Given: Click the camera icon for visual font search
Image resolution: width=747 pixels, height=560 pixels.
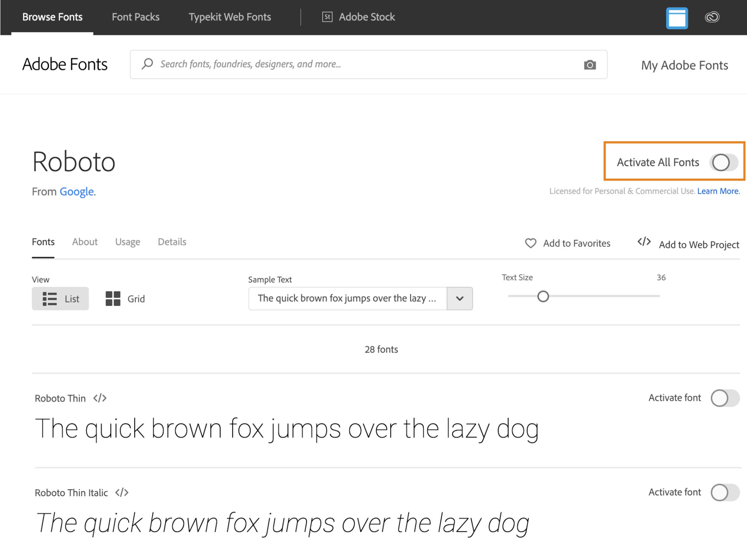Looking at the screenshot, I should point(590,65).
